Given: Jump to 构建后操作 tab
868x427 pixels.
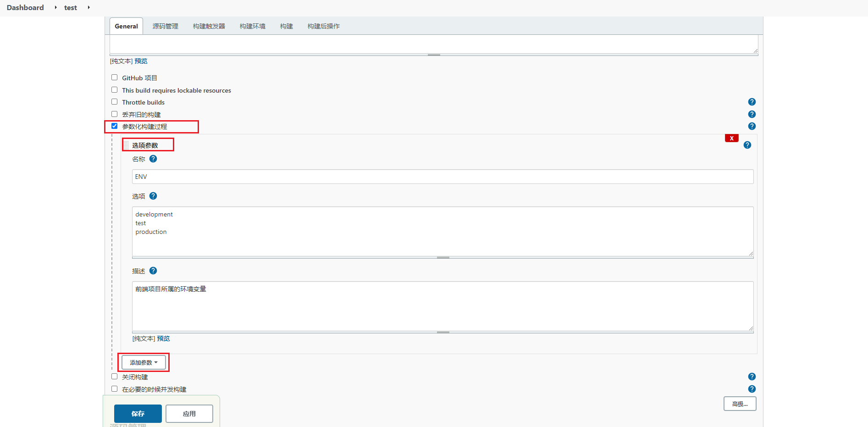Looking at the screenshot, I should point(324,26).
